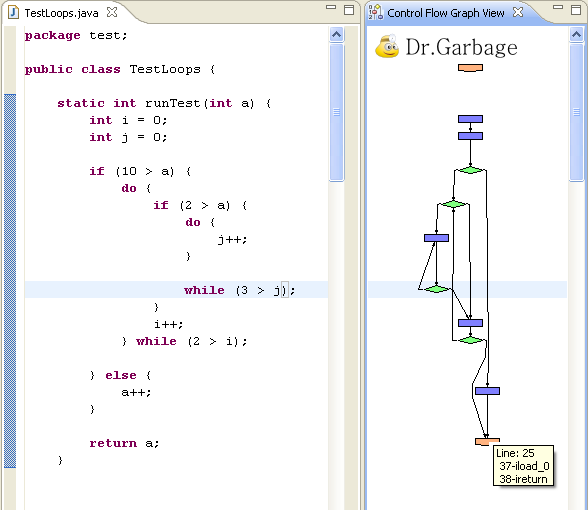Click the editor scrollbar up arrow
Viewport: 588px width, 510px height.
click(x=337, y=35)
